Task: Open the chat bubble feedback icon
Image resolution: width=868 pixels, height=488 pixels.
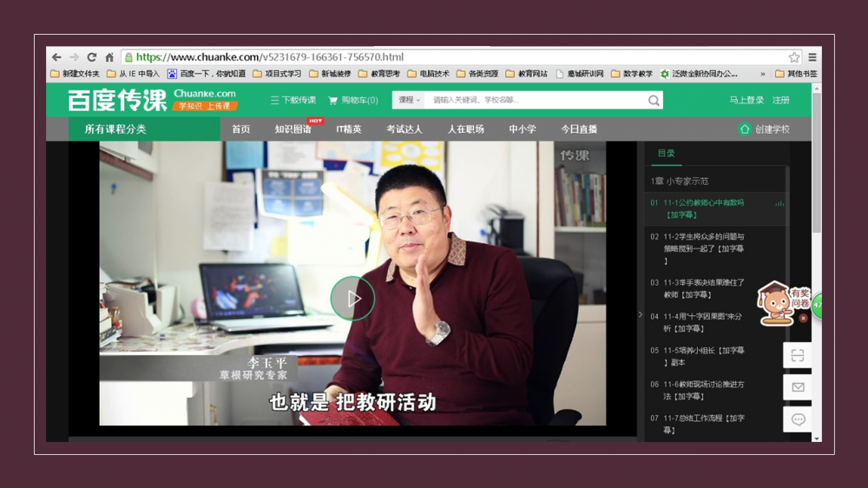Action: click(x=798, y=419)
